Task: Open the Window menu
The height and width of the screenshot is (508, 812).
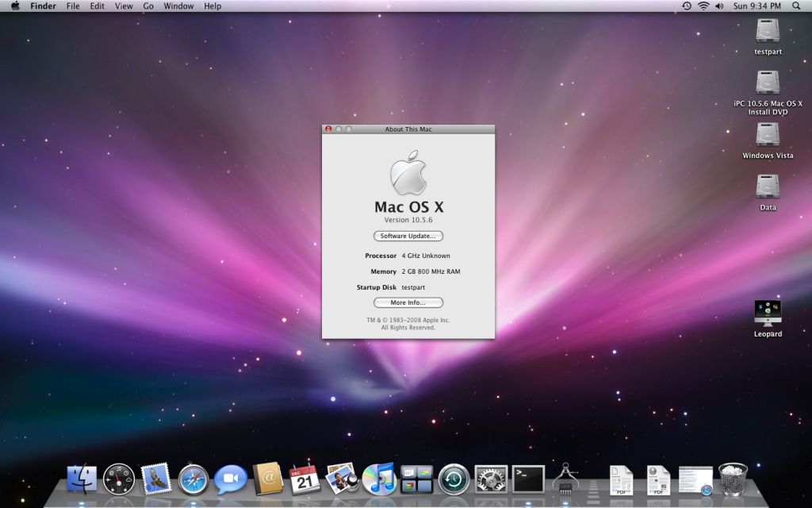Action: coord(178,6)
